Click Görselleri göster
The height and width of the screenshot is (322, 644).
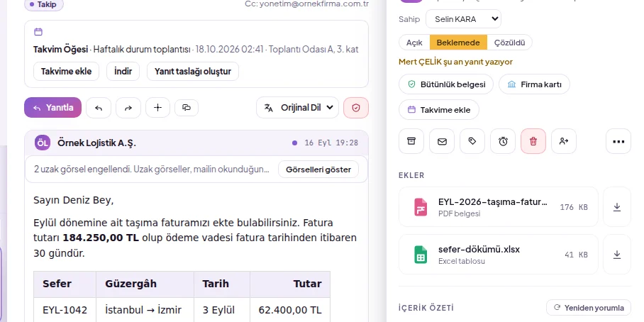coord(318,170)
